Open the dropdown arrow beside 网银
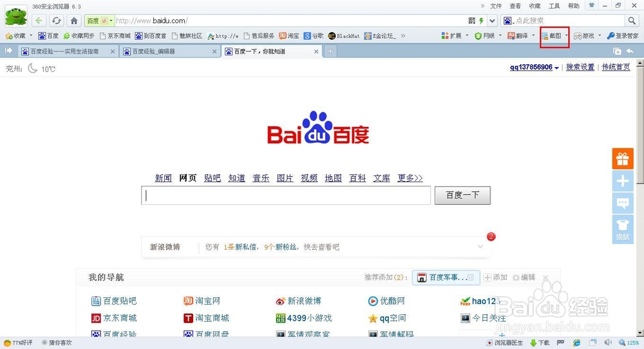The width and height of the screenshot is (644, 349). 500,35
